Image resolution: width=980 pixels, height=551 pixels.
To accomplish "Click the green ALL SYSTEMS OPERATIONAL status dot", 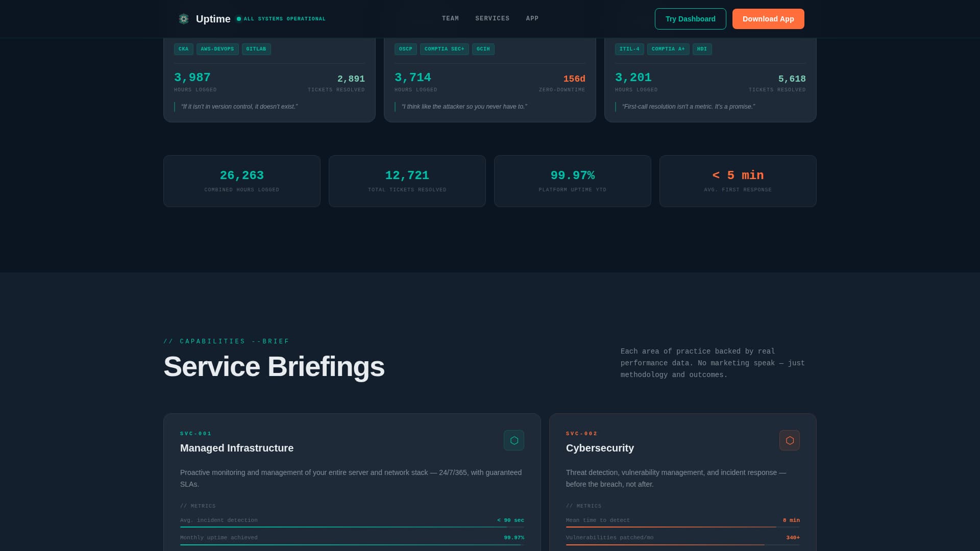I will [x=238, y=19].
